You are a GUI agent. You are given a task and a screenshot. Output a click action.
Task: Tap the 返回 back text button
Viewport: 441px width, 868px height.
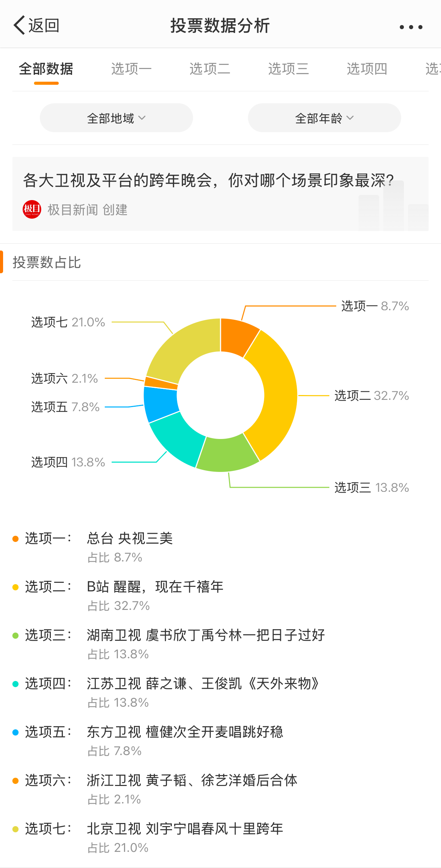[x=44, y=25]
